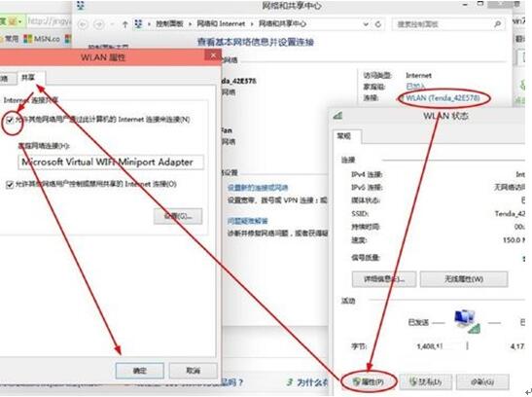The height and width of the screenshot is (397, 532).
Task: Click the network computers activity icon
Action: click(x=467, y=321)
